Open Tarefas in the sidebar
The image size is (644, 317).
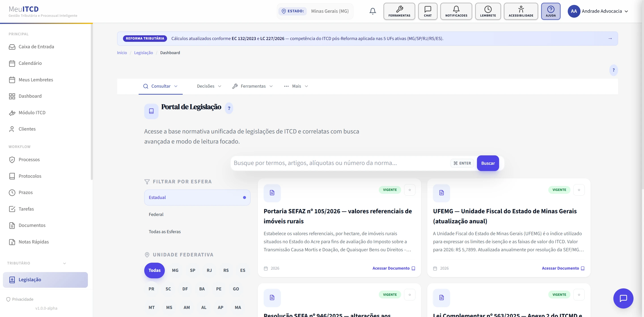coord(45,209)
